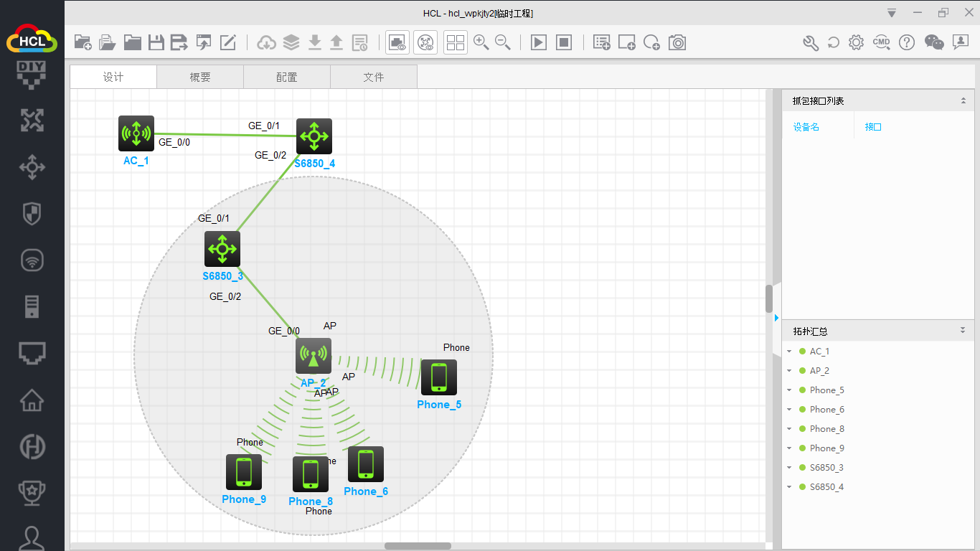The image size is (980, 551).
Task: Click the new project folder icon
Action: click(x=83, y=42)
